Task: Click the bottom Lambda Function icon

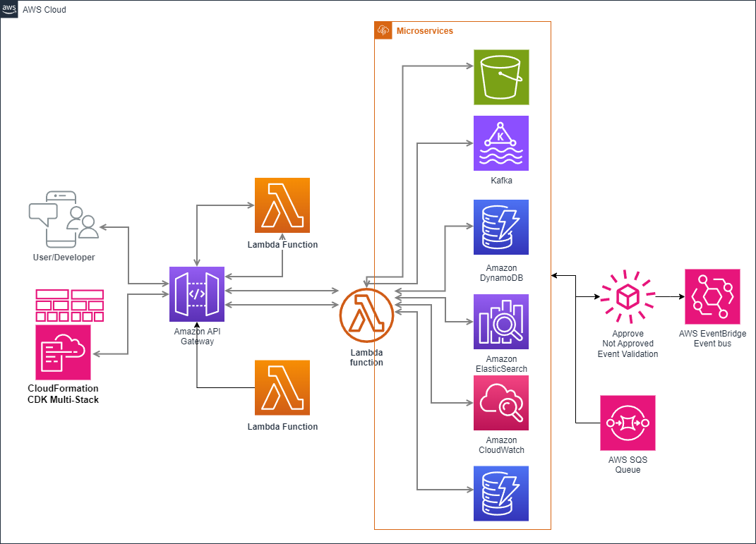Action: point(282,389)
